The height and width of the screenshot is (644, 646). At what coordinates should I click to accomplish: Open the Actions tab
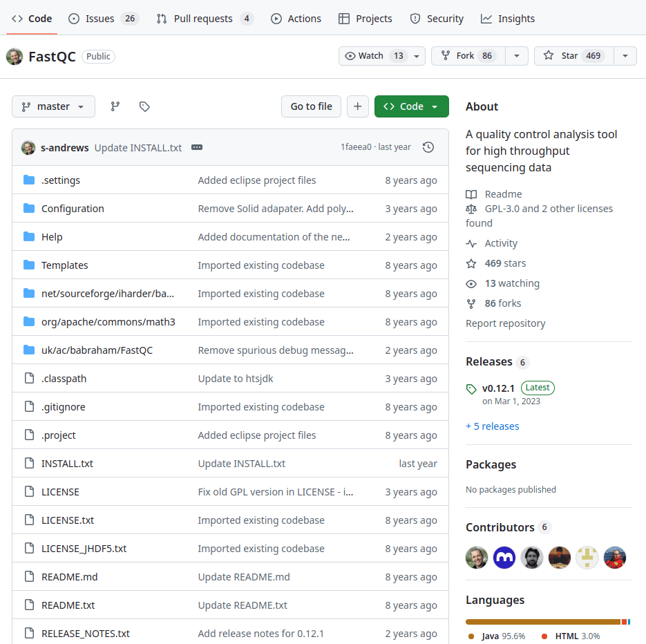coord(296,19)
